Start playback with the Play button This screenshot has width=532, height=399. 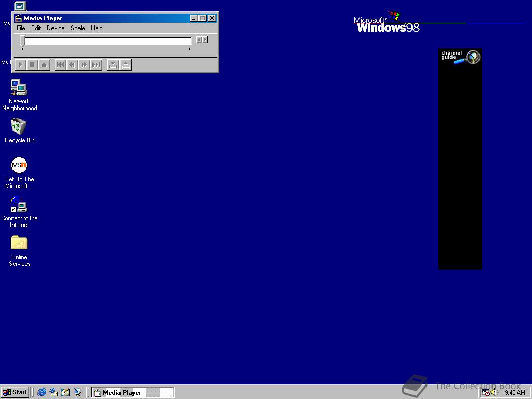[x=20, y=64]
